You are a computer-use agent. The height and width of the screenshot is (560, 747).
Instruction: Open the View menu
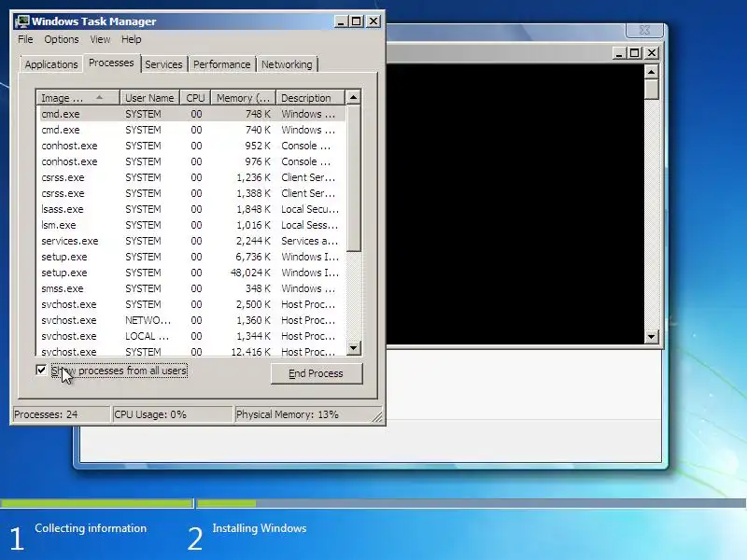[x=100, y=39]
